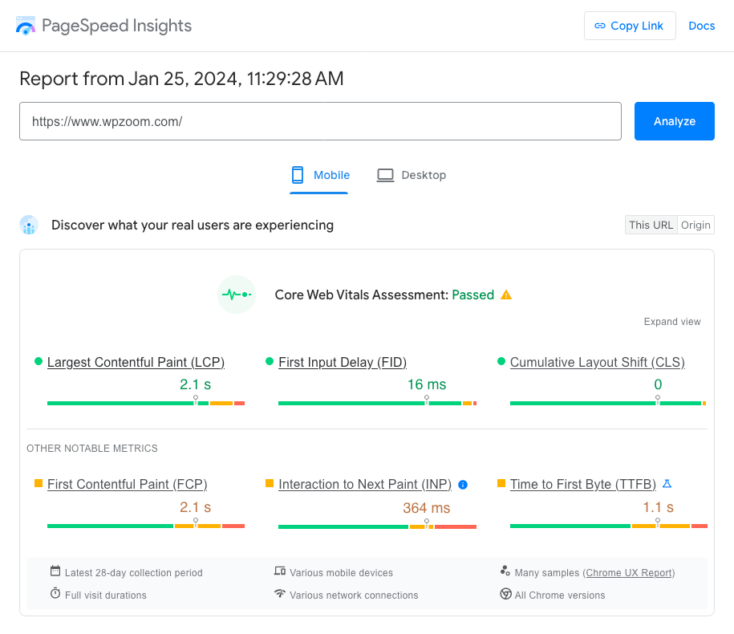Click the PageSpeed Insights title text
This screenshot has height=634, width=734.
[x=117, y=26]
